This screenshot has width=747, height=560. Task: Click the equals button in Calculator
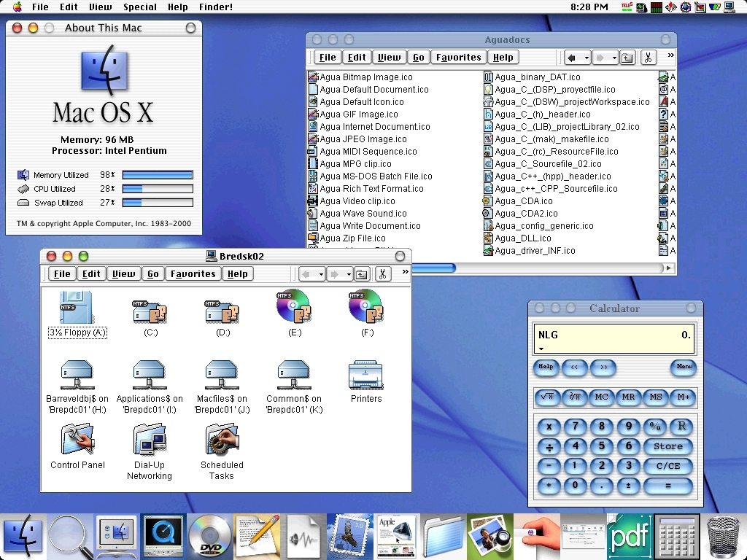668,486
